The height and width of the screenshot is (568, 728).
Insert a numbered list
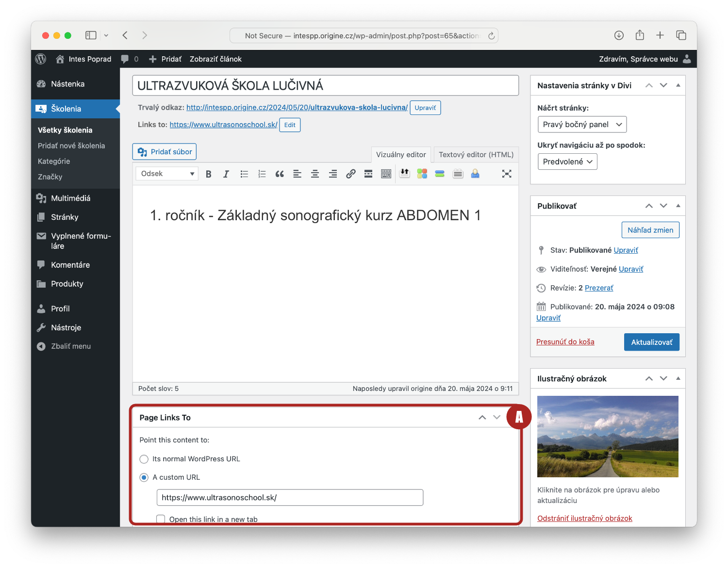pyautogui.click(x=262, y=174)
